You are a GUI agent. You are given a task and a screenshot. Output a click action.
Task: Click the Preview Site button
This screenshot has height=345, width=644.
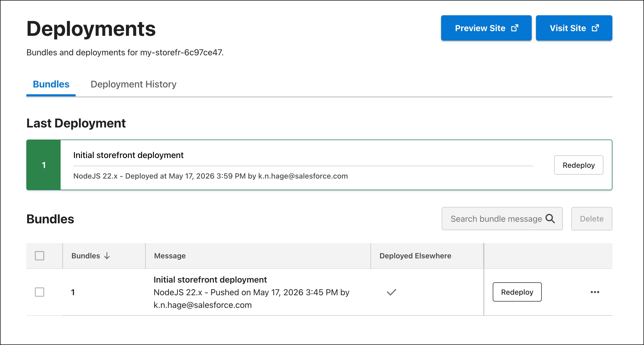coord(486,28)
